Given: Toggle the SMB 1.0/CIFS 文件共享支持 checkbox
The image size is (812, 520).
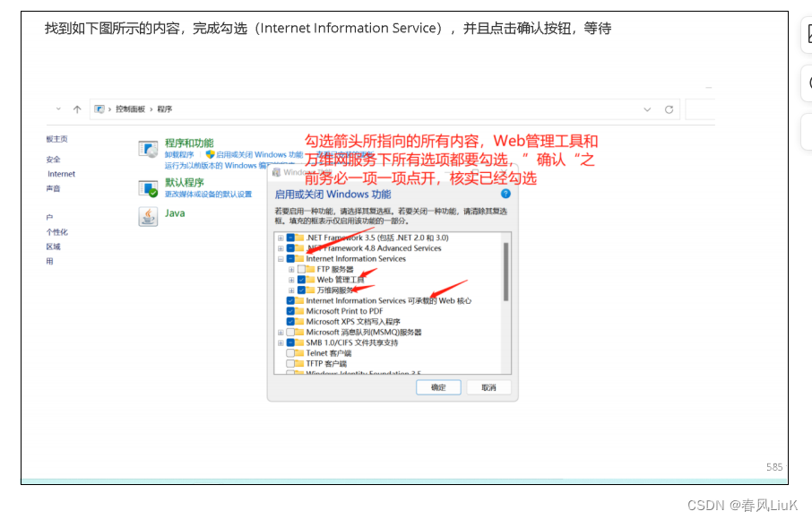Looking at the screenshot, I should point(290,342).
